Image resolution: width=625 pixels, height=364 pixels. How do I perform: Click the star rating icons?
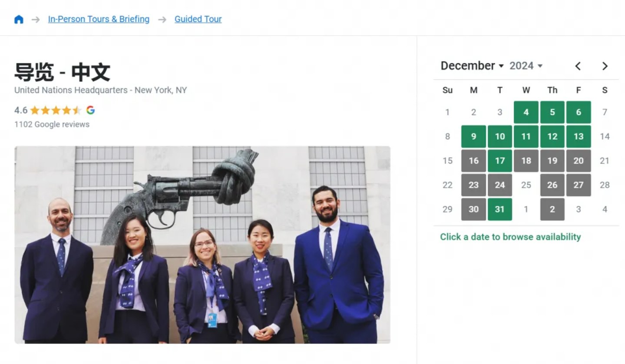tap(56, 110)
